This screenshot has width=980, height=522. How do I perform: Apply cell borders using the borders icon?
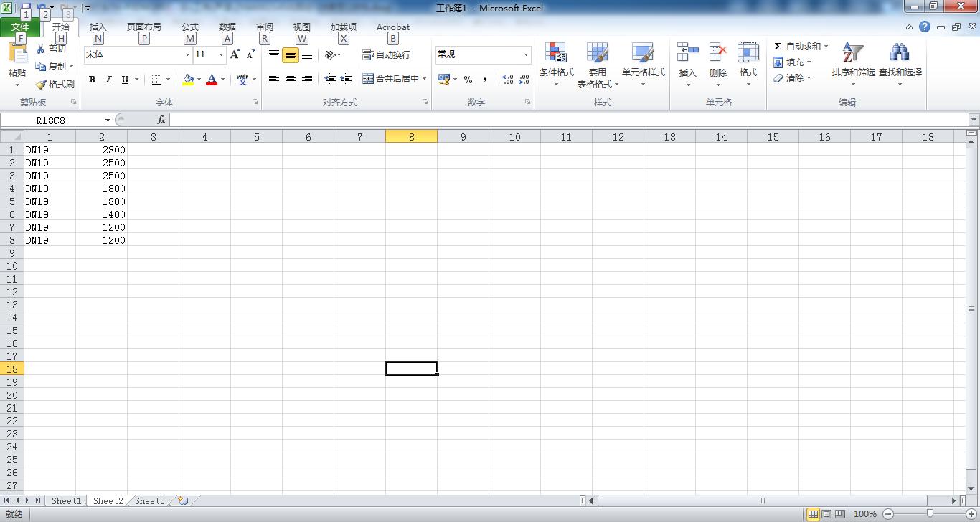pyautogui.click(x=157, y=80)
